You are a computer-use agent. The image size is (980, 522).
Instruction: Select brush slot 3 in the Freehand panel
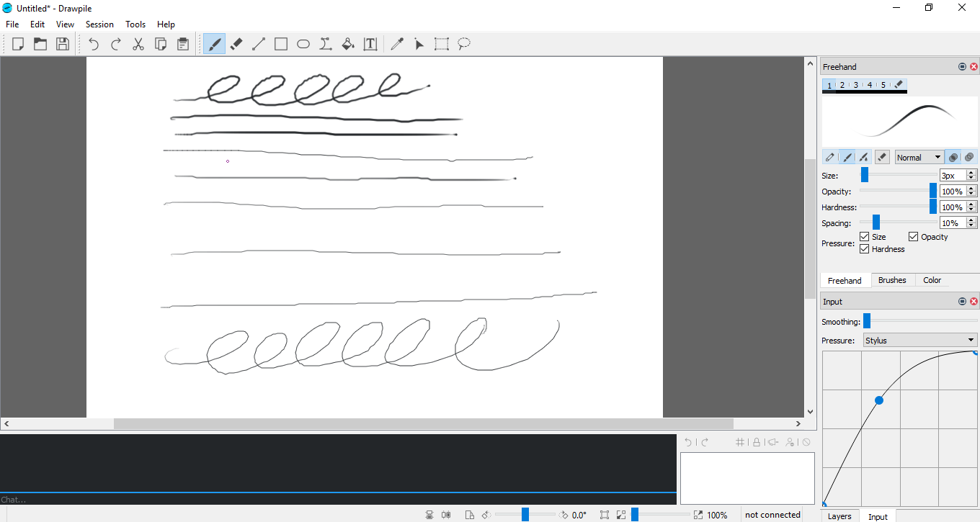(x=855, y=84)
